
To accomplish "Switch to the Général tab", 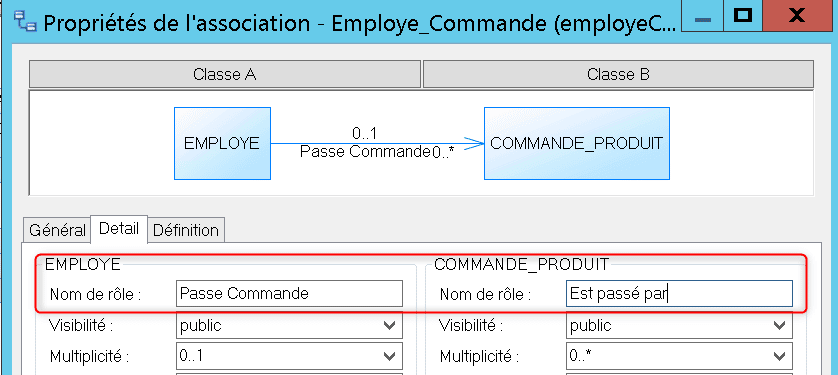I will 57,230.
